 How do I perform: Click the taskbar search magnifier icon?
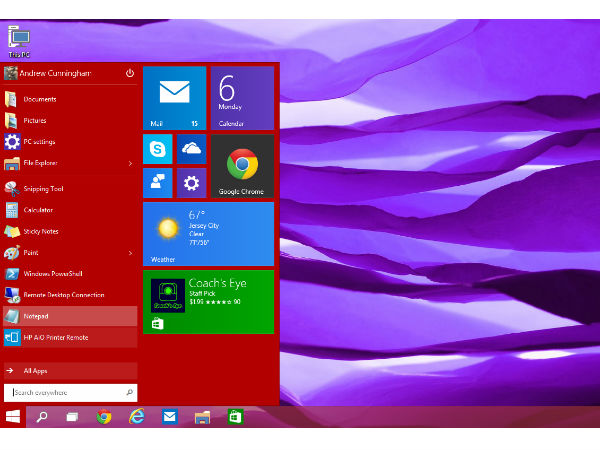tap(42, 417)
